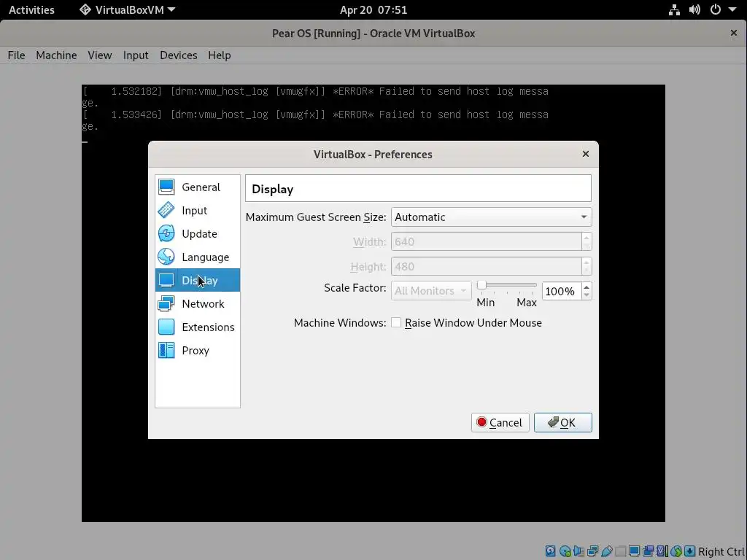Click the Width input field
Viewport: 747px width, 560px height.
coord(487,241)
